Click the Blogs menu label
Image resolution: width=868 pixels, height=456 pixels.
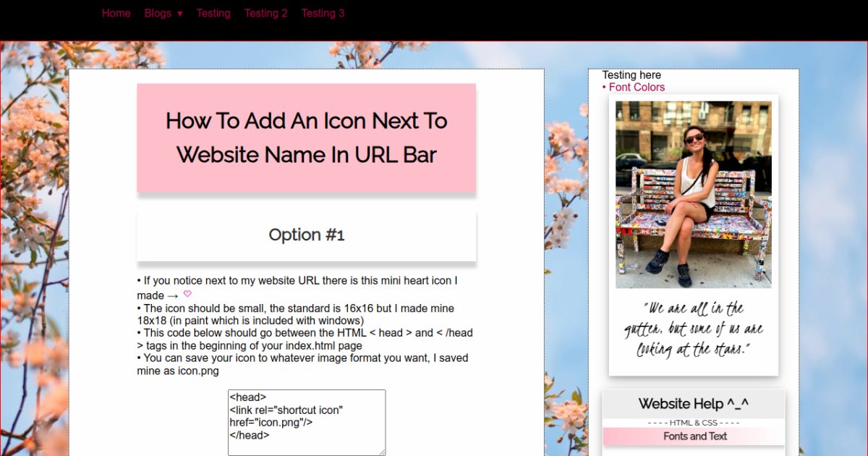pos(158,13)
